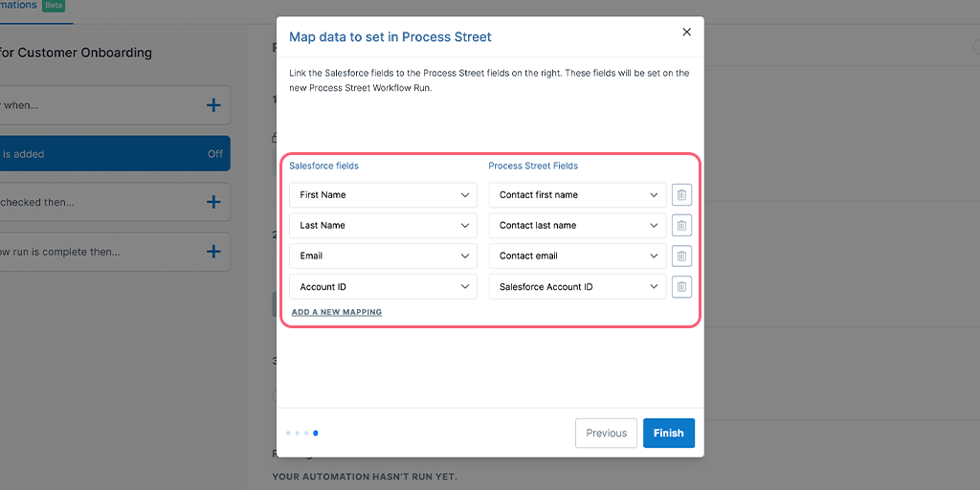Viewport: 980px width, 490px height.
Task: Open the Account ID Salesforce field dropdown
Action: [383, 287]
